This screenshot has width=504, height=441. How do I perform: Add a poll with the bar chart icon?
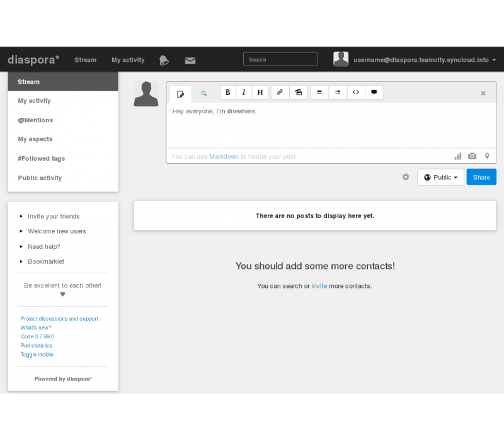[458, 156]
